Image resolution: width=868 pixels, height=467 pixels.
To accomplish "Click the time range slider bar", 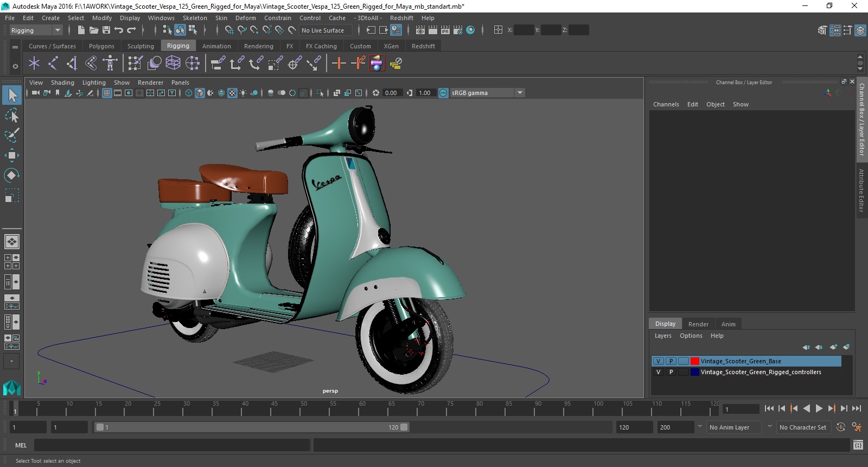I will 252,427.
